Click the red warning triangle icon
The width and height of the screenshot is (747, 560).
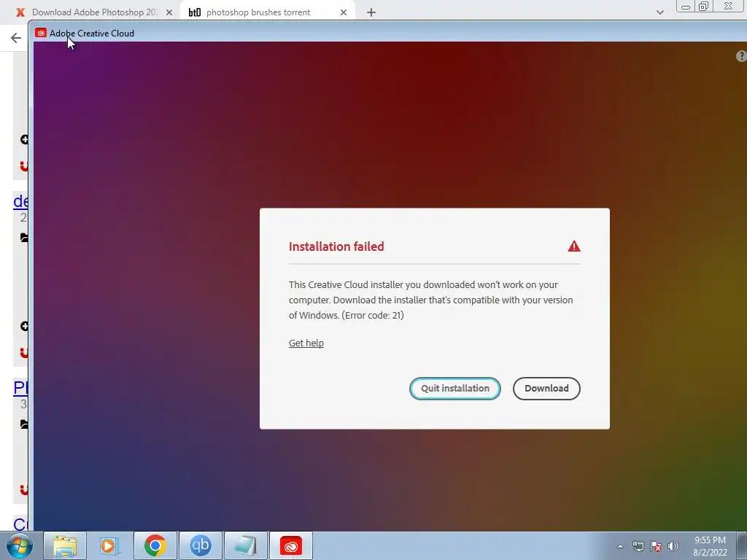[x=574, y=246]
